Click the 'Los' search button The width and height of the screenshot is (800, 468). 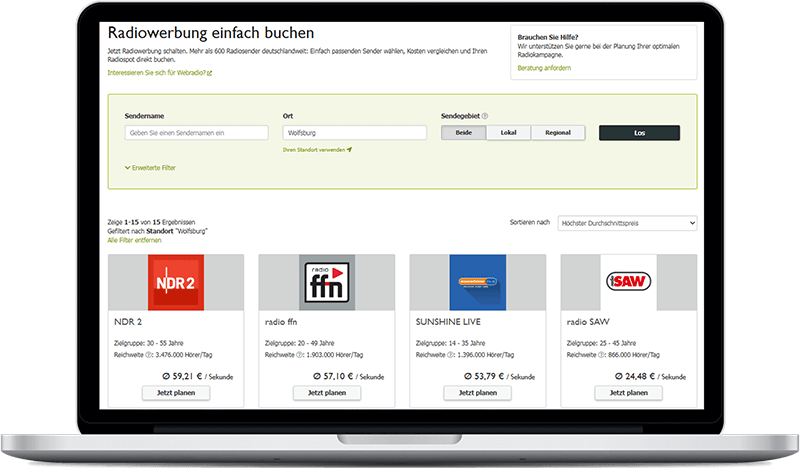639,133
